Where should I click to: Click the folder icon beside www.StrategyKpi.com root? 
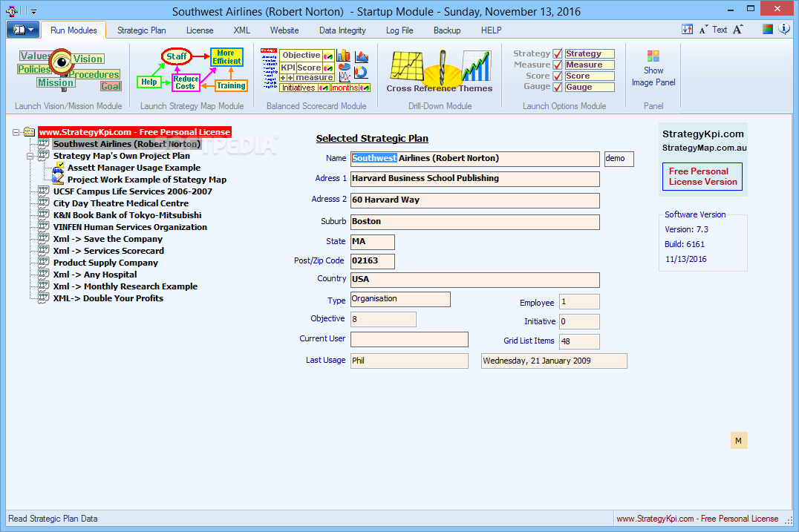30,132
